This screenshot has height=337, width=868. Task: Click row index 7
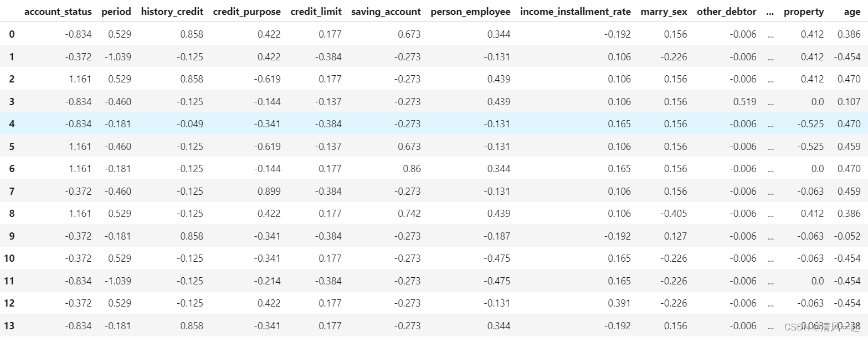coord(12,191)
